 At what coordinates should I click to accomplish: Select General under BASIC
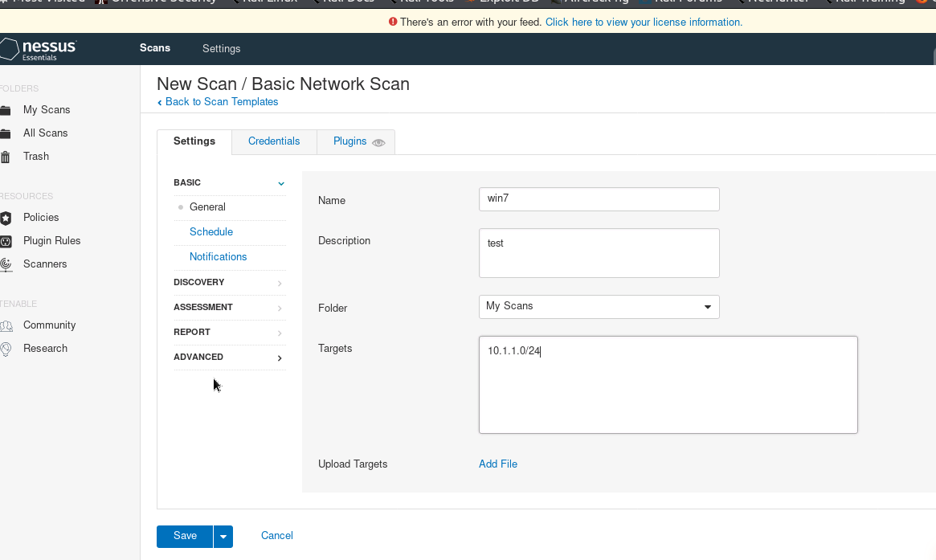[x=207, y=207]
